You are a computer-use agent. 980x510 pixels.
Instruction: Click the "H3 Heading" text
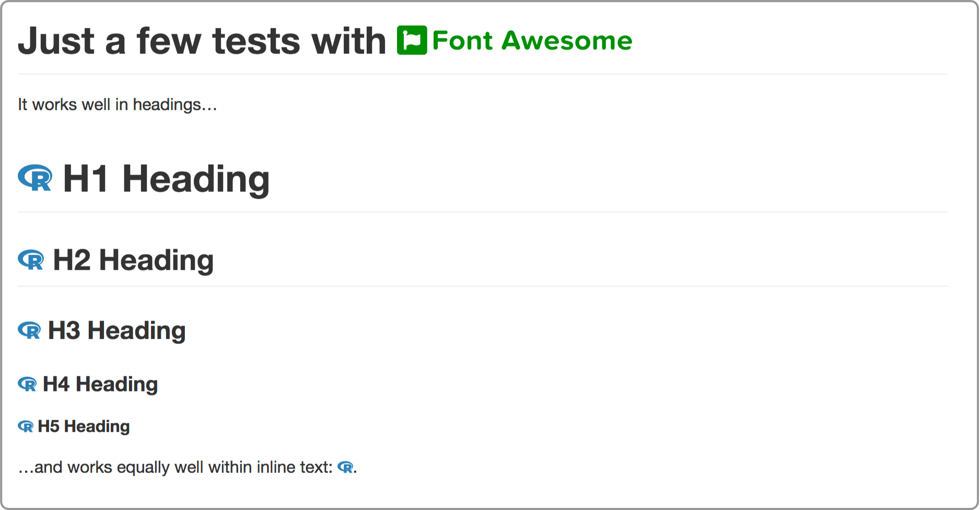[116, 330]
